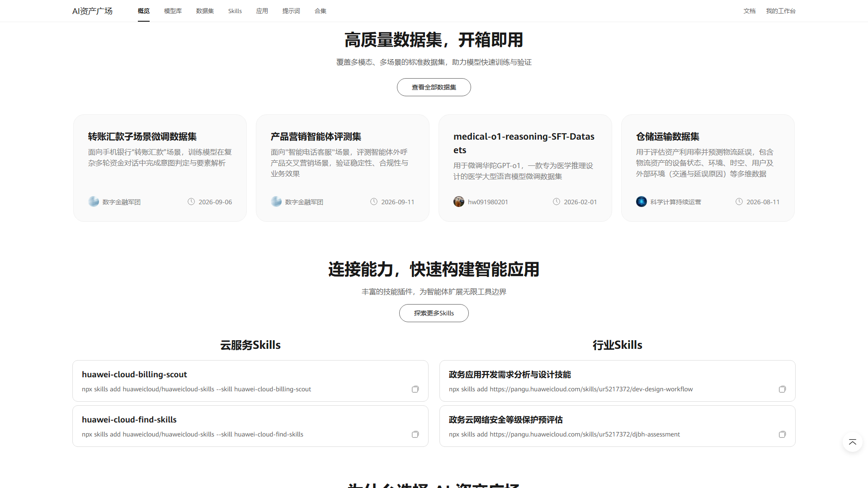Click the date 2026-02-01
The image size is (868, 488).
pyautogui.click(x=580, y=202)
